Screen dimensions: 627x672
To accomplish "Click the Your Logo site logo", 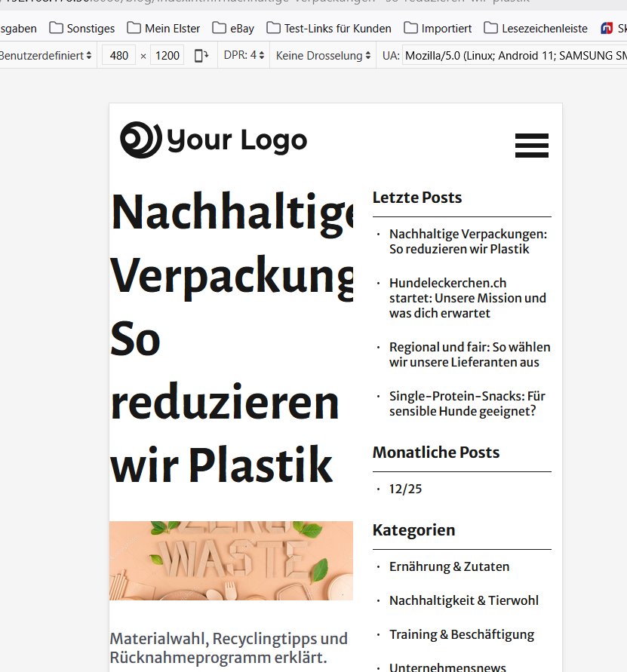I will [214, 140].
